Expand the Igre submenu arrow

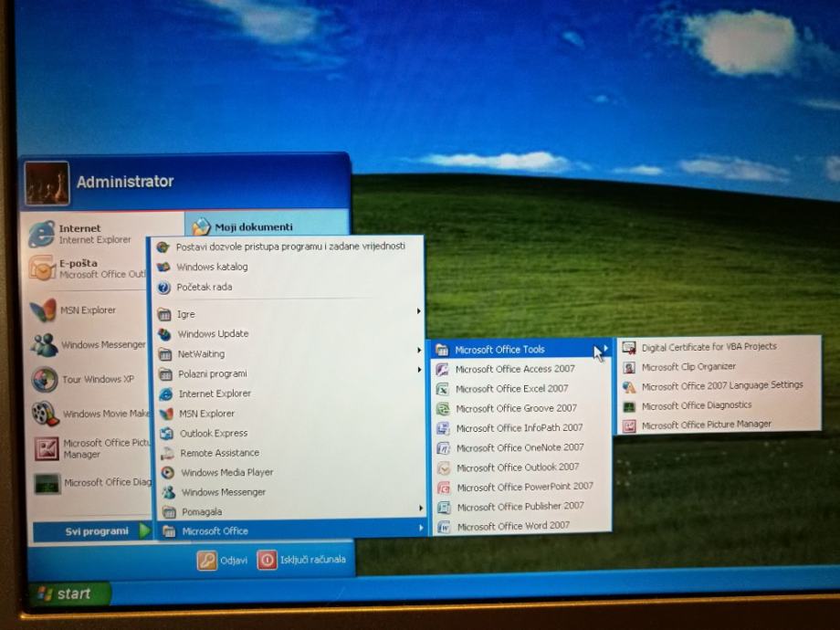click(418, 311)
